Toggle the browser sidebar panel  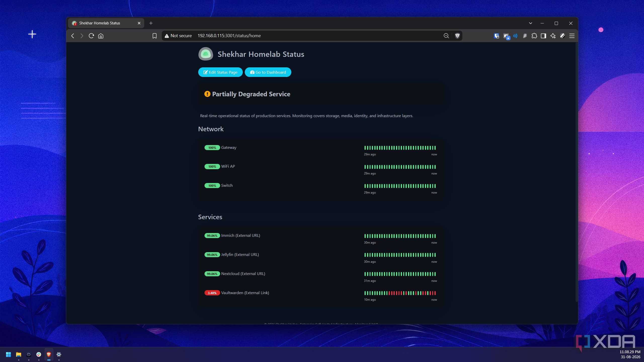[543, 36]
